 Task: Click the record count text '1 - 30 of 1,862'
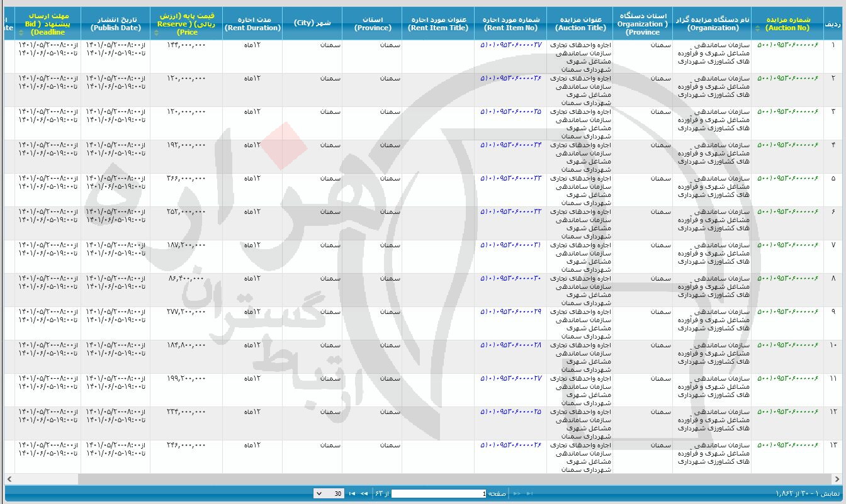click(808, 494)
